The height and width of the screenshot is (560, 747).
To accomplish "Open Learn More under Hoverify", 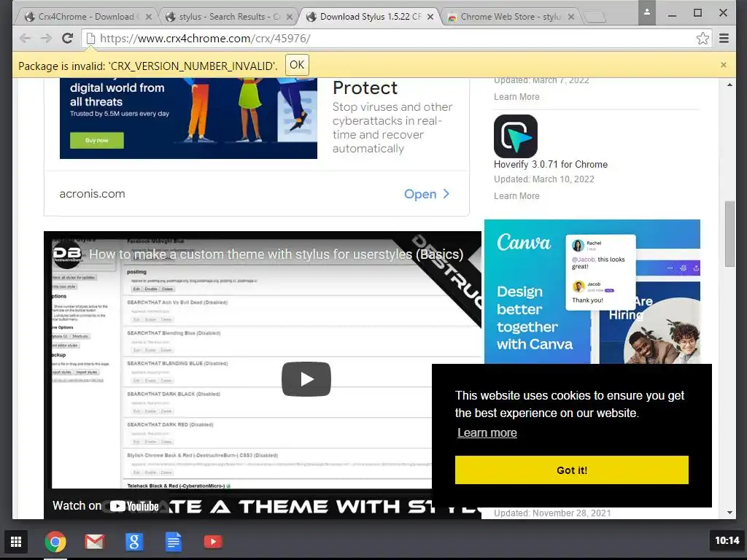I will point(516,195).
